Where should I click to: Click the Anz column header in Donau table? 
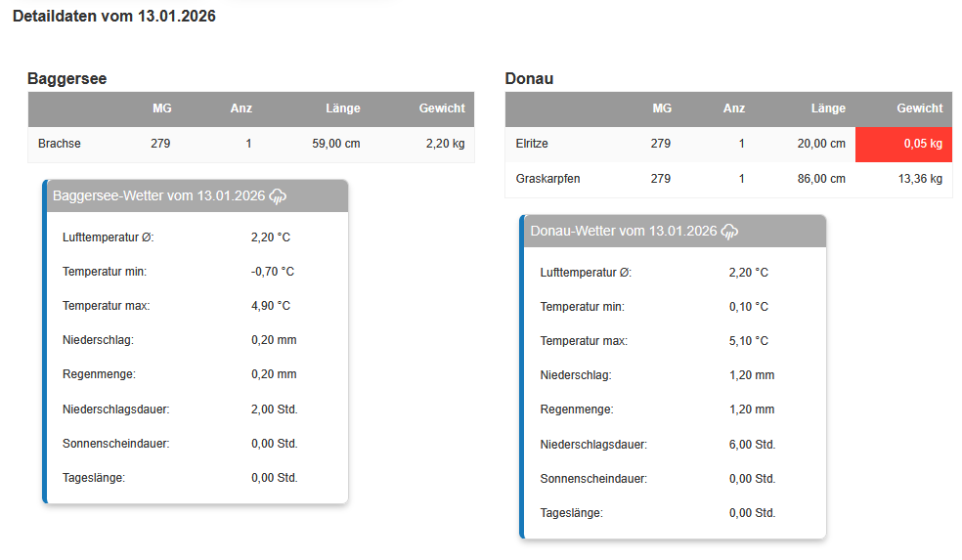click(x=734, y=108)
